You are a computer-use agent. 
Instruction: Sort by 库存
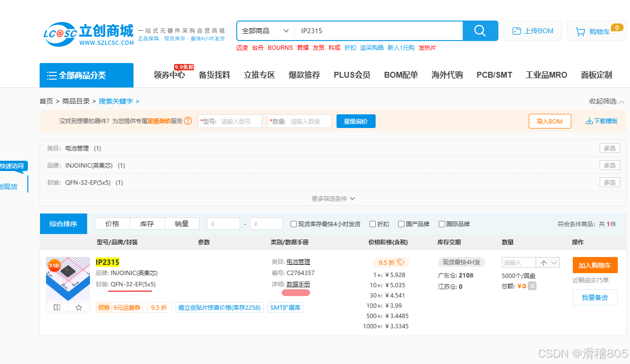pos(147,224)
